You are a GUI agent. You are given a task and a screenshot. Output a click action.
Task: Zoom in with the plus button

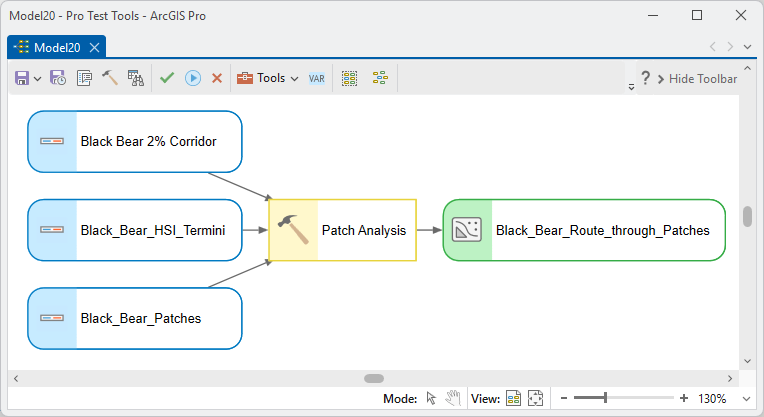click(x=684, y=398)
